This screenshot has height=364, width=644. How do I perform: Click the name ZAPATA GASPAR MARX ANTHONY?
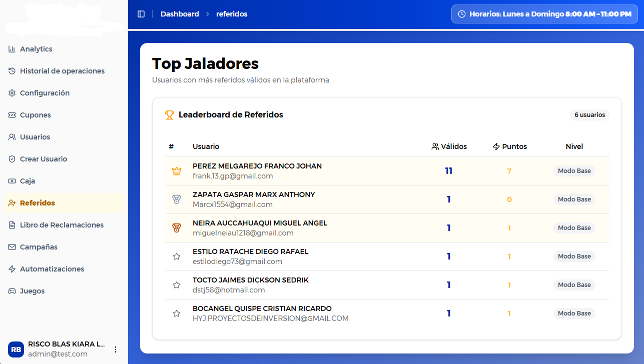[254, 194]
